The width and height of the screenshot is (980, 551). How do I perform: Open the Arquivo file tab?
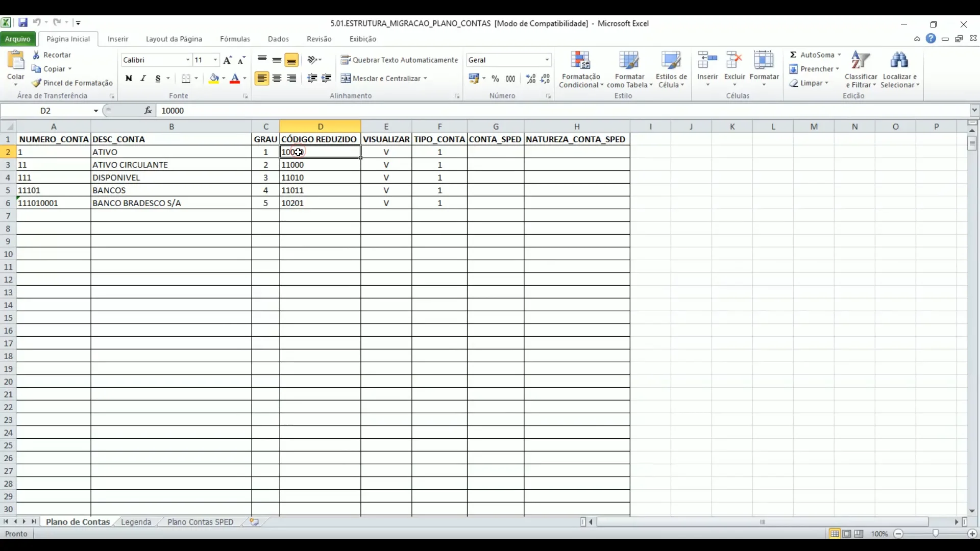tap(18, 39)
